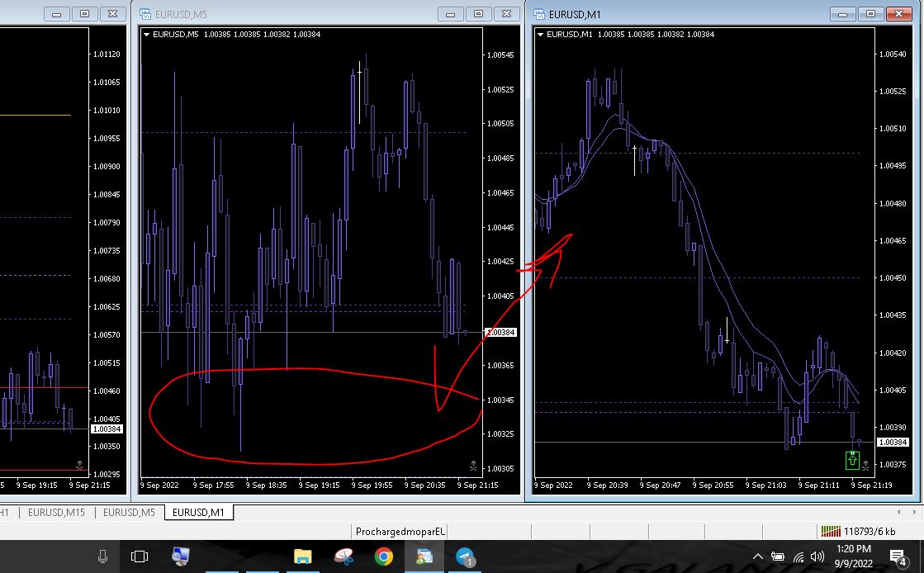924x573 pixels.
Task: Click the 118793/6 kb status bar text
Action: pos(870,531)
